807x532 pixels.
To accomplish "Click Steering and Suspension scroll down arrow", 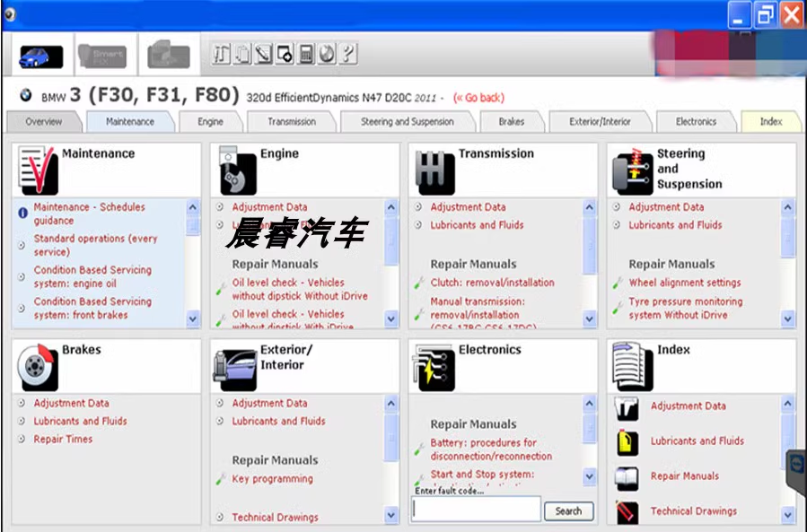I will [787, 319].
